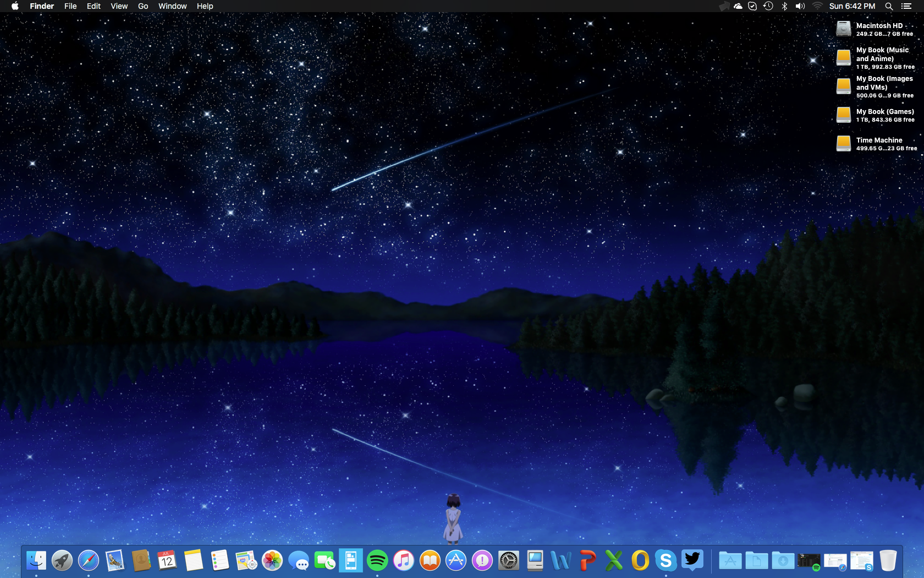Launch Microsoft Word from Dock
The image size is (924, 578).
point(561,560)
